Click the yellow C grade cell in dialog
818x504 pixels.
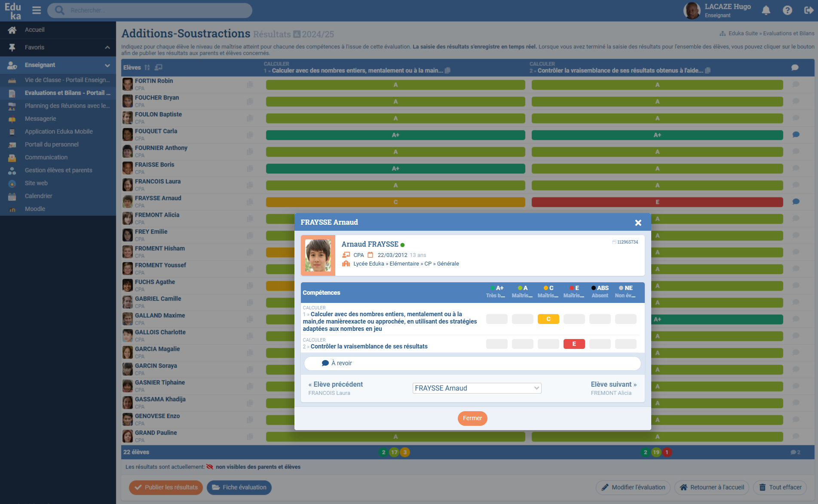click(x=548, y=319)
